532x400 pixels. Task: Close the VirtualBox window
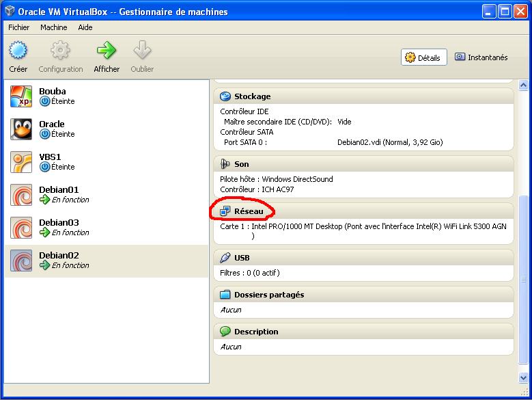520,11
